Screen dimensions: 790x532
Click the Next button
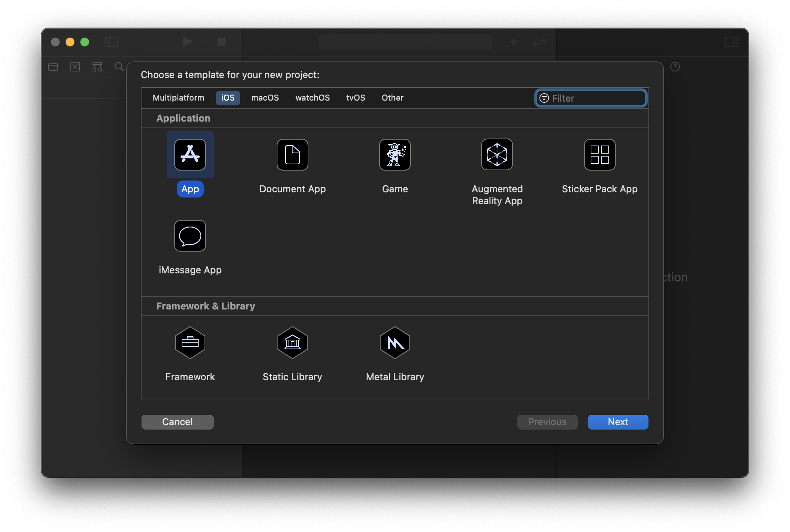(x=618, y=422)
